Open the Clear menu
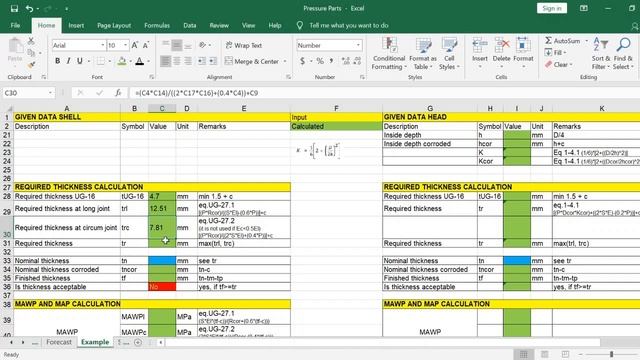The width and height of the screenshot is (640, 360). pyautogui.click(x=559, y=64)
